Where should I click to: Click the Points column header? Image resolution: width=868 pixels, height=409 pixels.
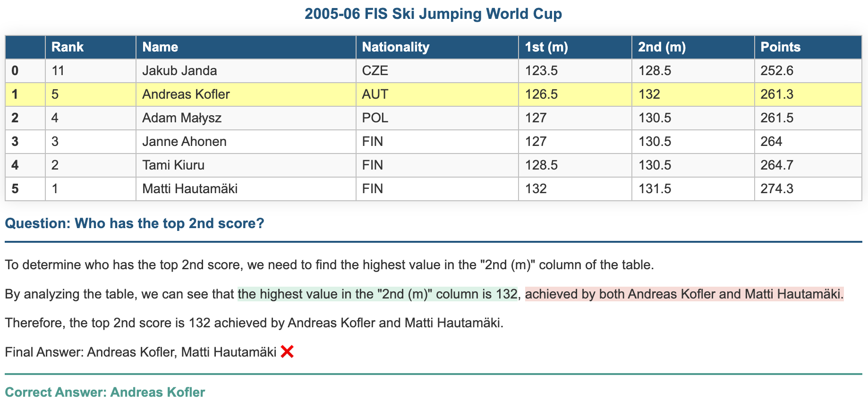point(808,47)
